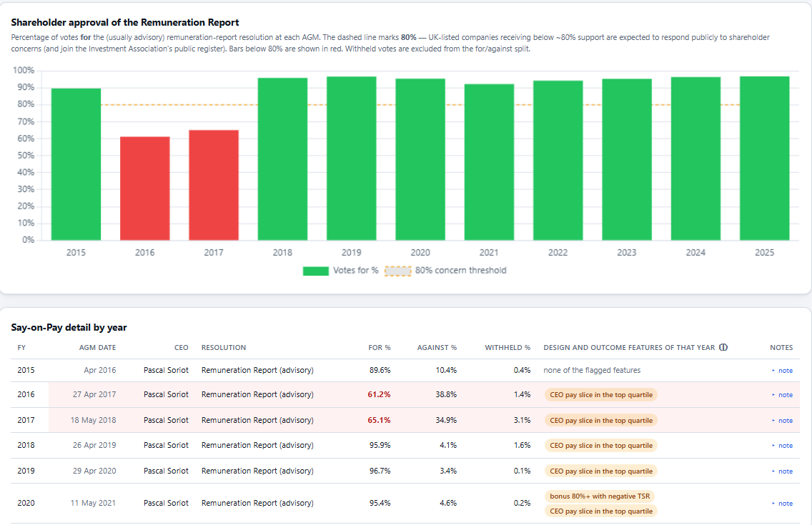Select the 2022 bar in the chart
Viewport: 812px width, 525px height.
(x=558, y=160)
